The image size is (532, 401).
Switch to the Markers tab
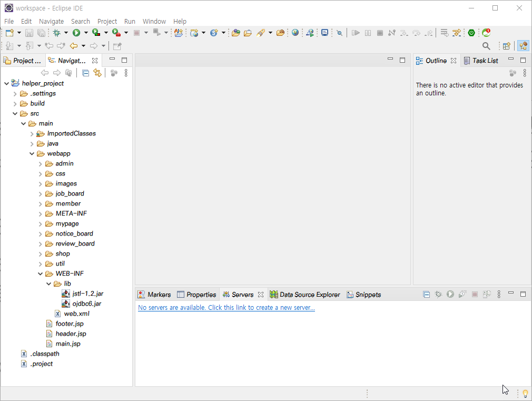pyautogui.click(x=154, y=295)
